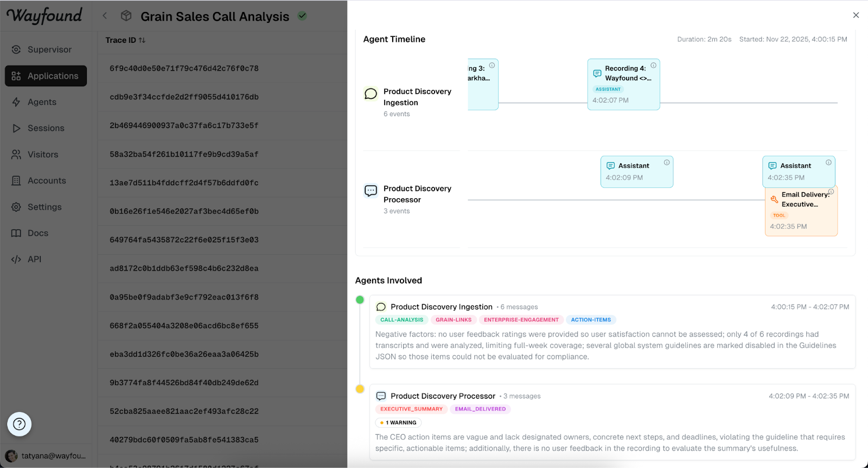Click the Sessions play triangle icon

point(16,128)
